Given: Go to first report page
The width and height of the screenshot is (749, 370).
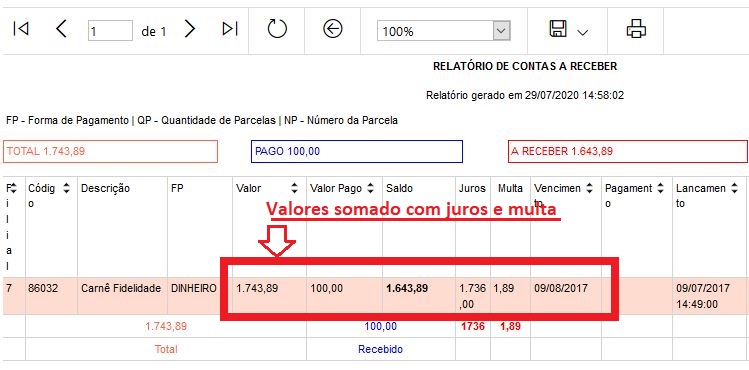Looking at the screenshot, I should pos(21,29).
